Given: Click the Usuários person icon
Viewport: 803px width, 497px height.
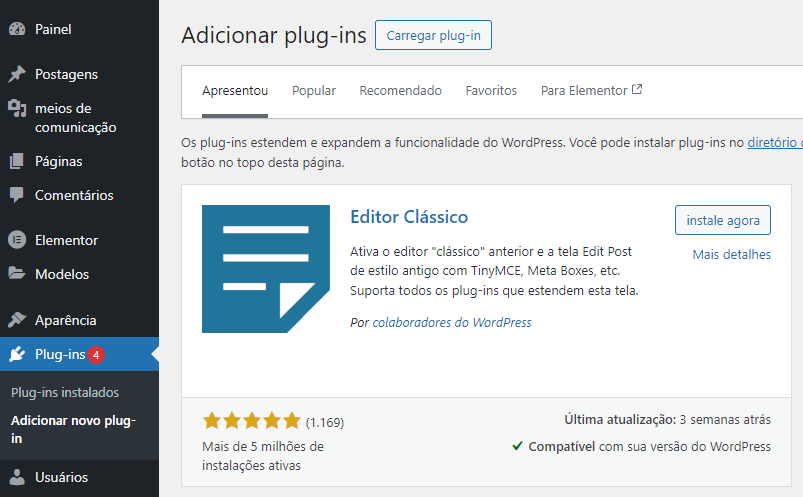Looking at the screenshot, I should (17, 477).
